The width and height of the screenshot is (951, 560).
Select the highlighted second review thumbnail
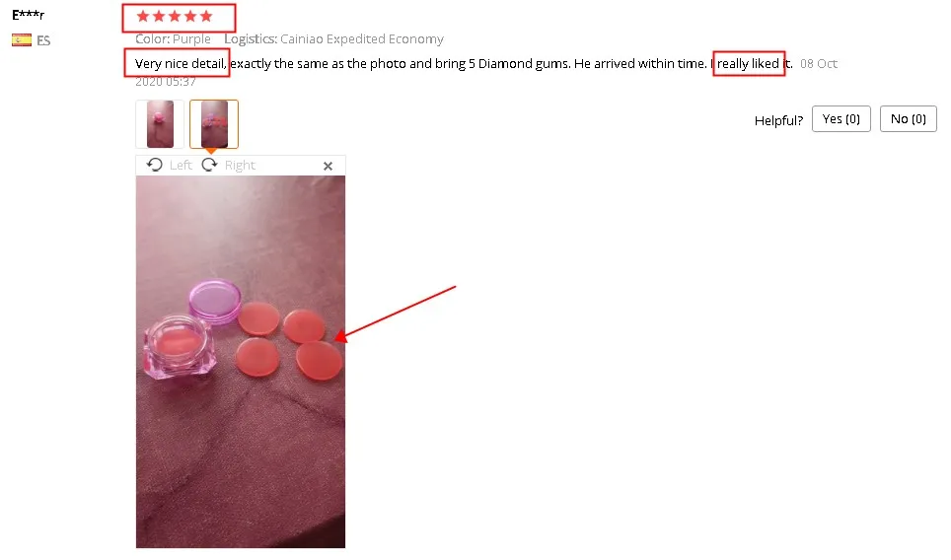click(214, 124)
